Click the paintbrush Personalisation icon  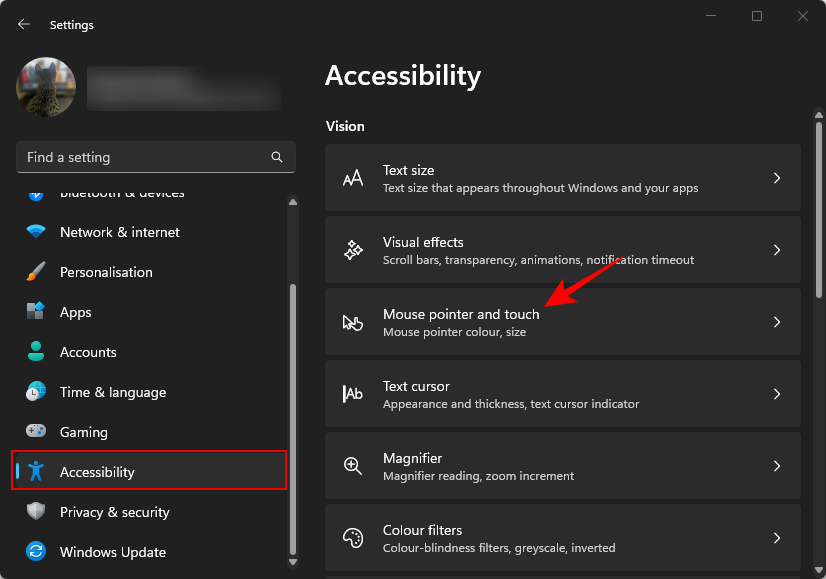click(x=36, y=271)
